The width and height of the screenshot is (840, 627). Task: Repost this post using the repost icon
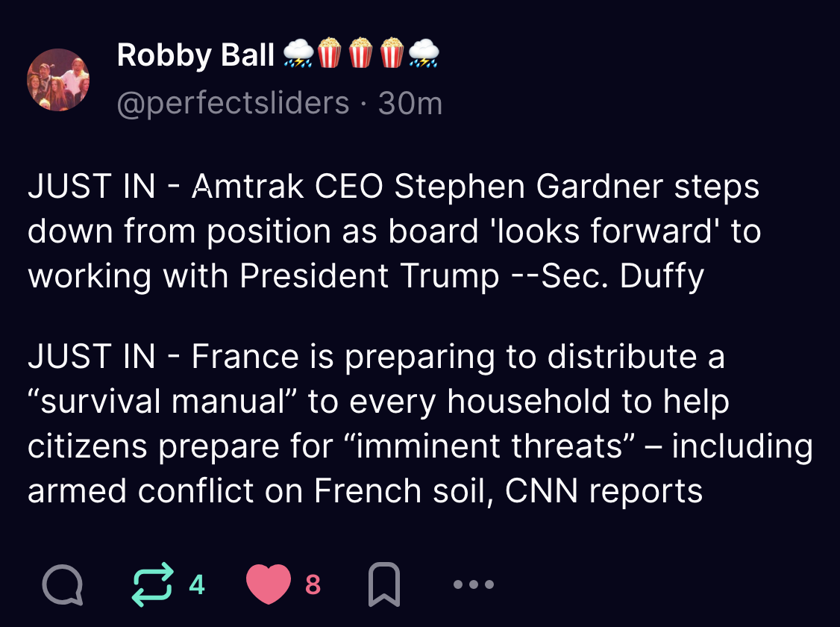click(151, 585)
